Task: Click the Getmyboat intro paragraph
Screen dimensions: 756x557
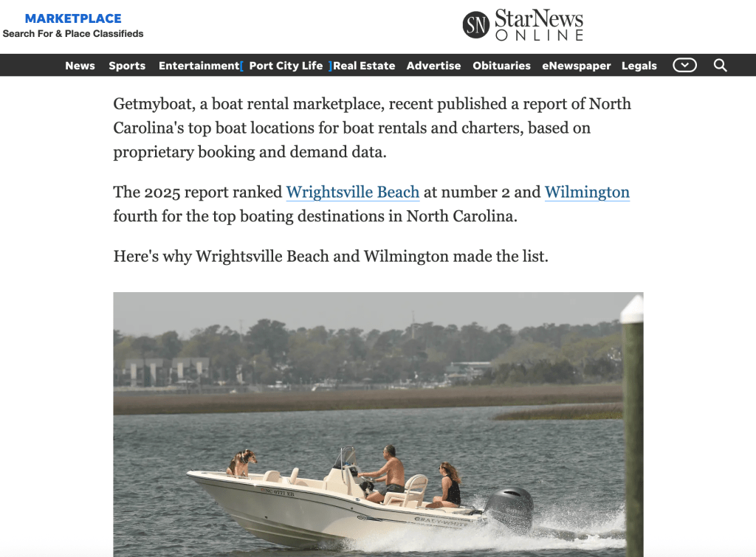Action: point(372,128)
